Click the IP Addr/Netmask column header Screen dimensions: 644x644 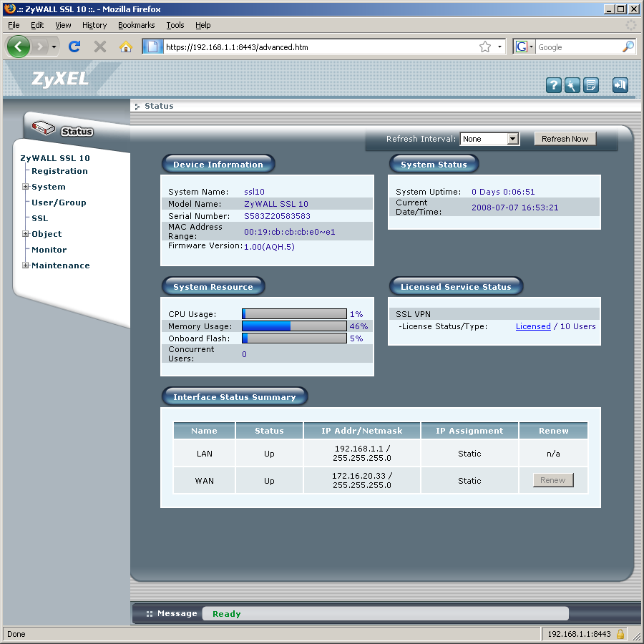(x=362, y=431)
